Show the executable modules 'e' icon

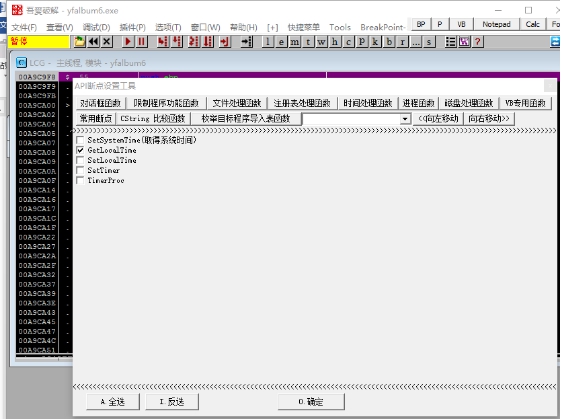[x=281, y=42]
